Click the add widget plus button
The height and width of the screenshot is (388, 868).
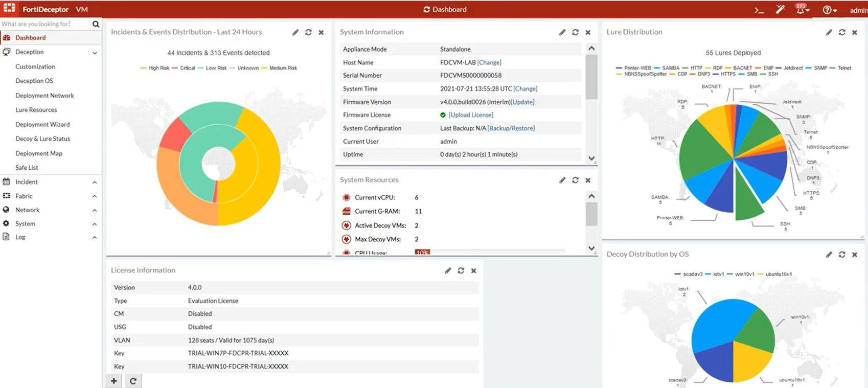pyautogui.click(x=113, y=381)
